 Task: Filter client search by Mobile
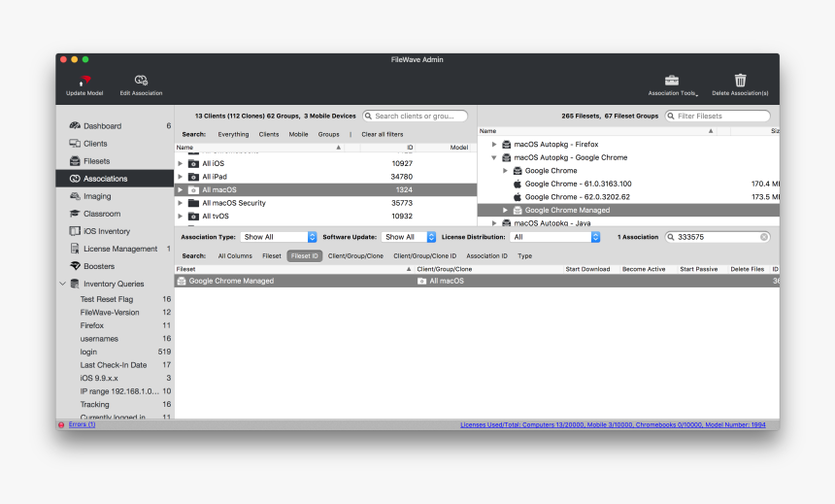tap(298, 134)
